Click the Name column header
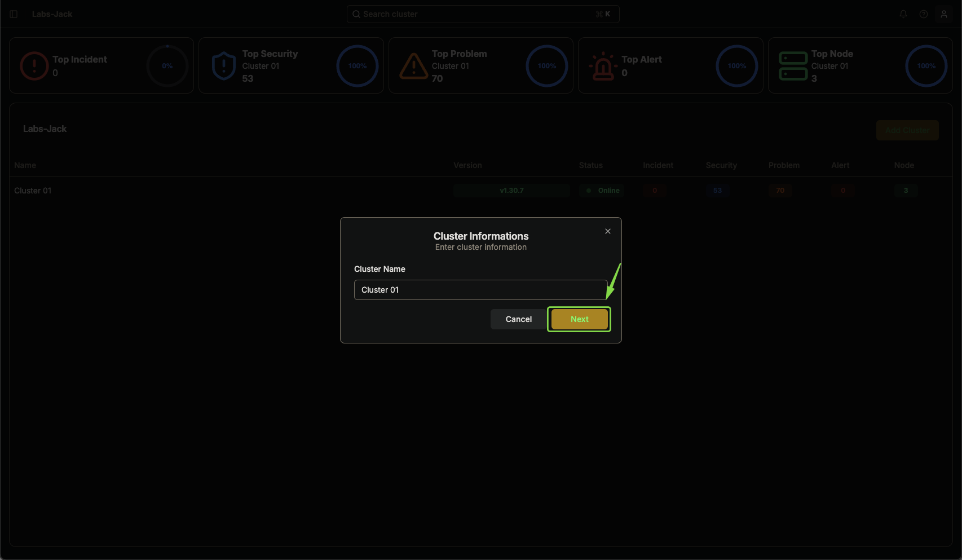962x560 pixels. coord(25,165)
